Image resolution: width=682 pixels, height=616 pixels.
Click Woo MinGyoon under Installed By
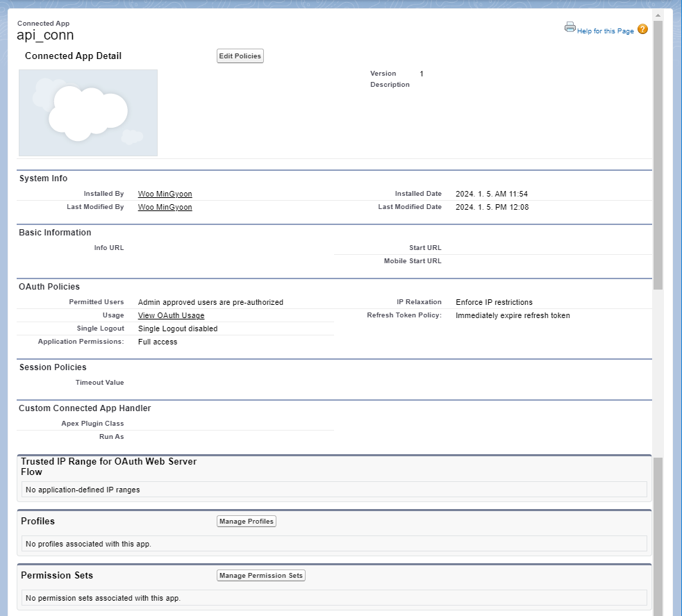tap(165, 194)
